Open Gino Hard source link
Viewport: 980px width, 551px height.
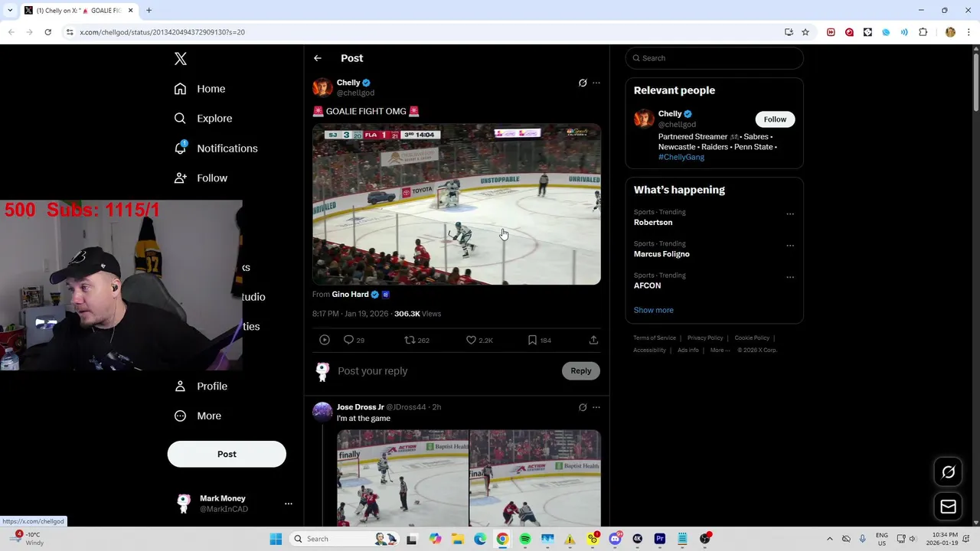pyautogui.click(x=351, y=294)
